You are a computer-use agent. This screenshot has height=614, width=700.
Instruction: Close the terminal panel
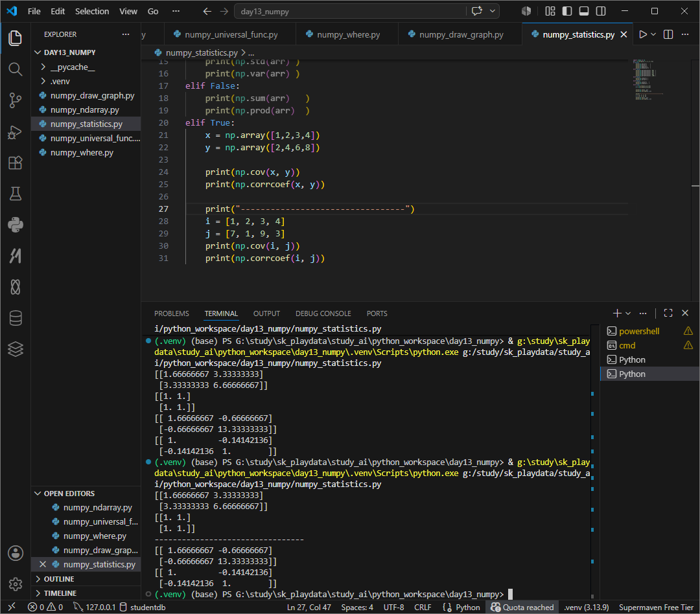point(685,313)
